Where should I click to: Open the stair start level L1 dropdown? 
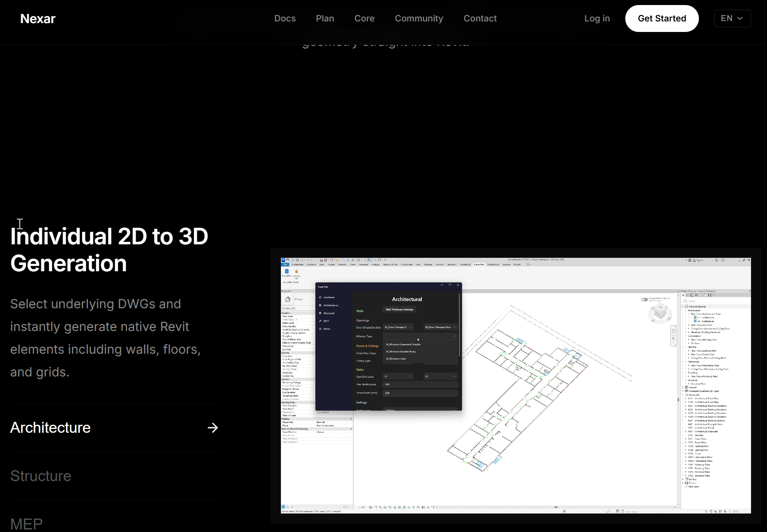[x=398, y=376]
